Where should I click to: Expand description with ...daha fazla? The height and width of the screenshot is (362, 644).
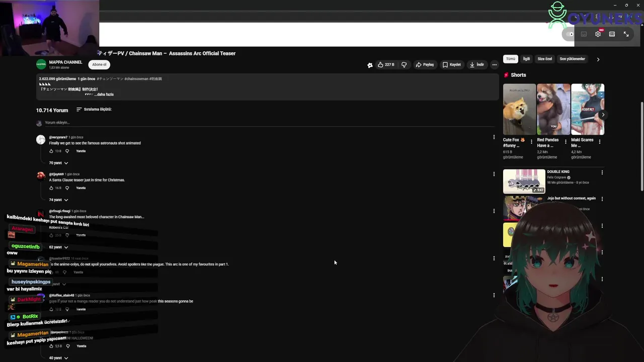(x=104, y=95)
